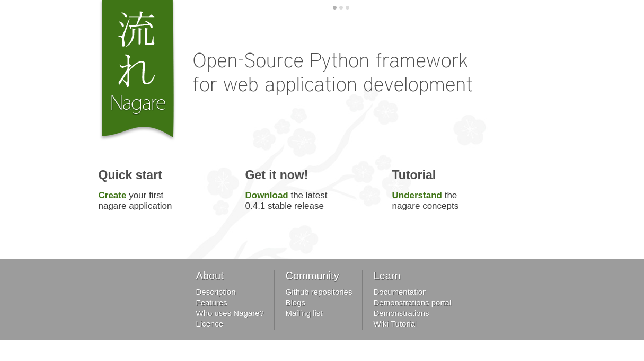Open Github repositories link
Image resolution: width=644 pixels, height=361 pixels.
tap(319, 292)
